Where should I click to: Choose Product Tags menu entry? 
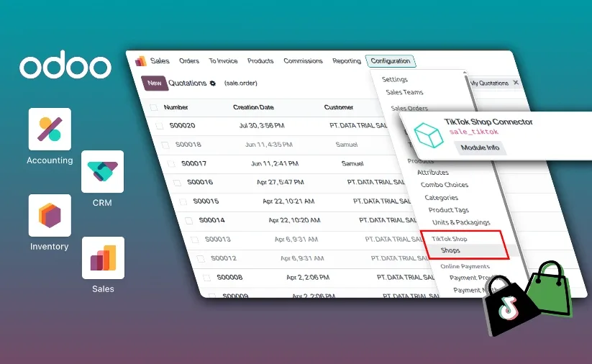point(449,210)
